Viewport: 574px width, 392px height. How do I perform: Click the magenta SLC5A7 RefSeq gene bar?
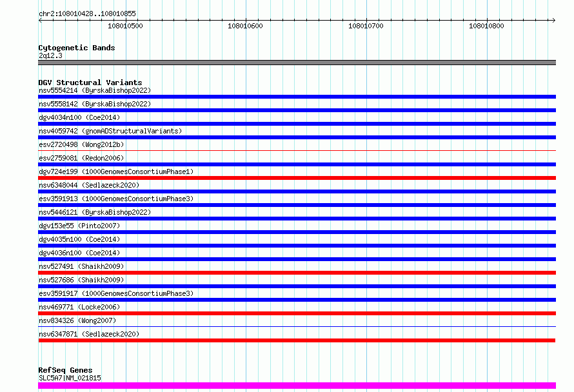297,386
